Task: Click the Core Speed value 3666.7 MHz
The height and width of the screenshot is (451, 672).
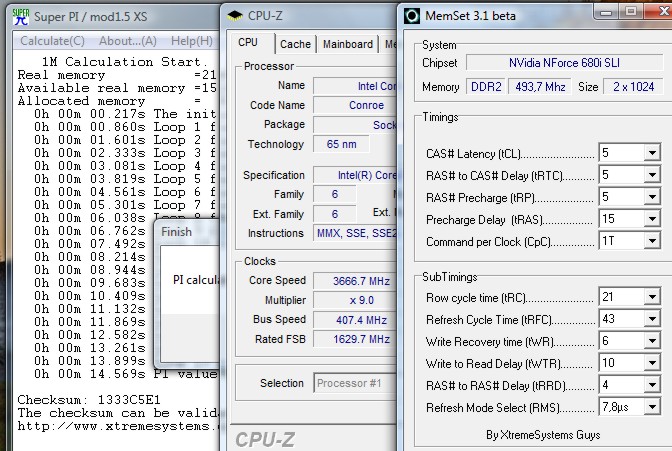Action: click(x=355, y=281)
